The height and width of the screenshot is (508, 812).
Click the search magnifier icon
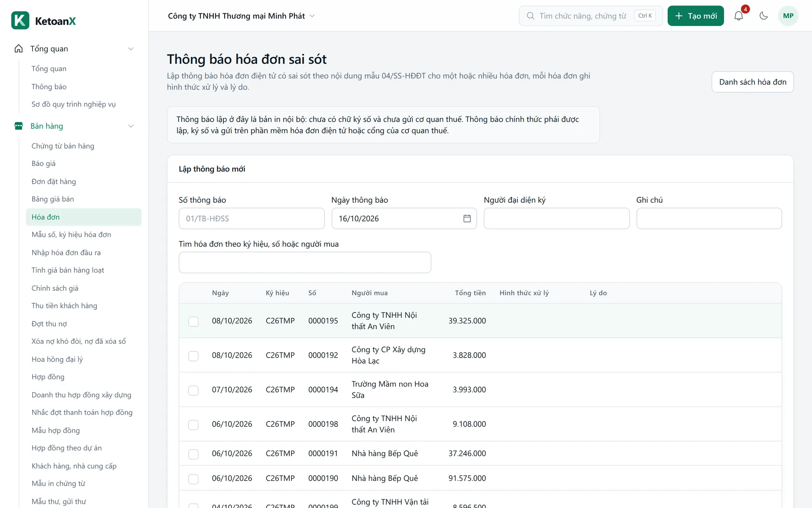(x=530, y=16)
